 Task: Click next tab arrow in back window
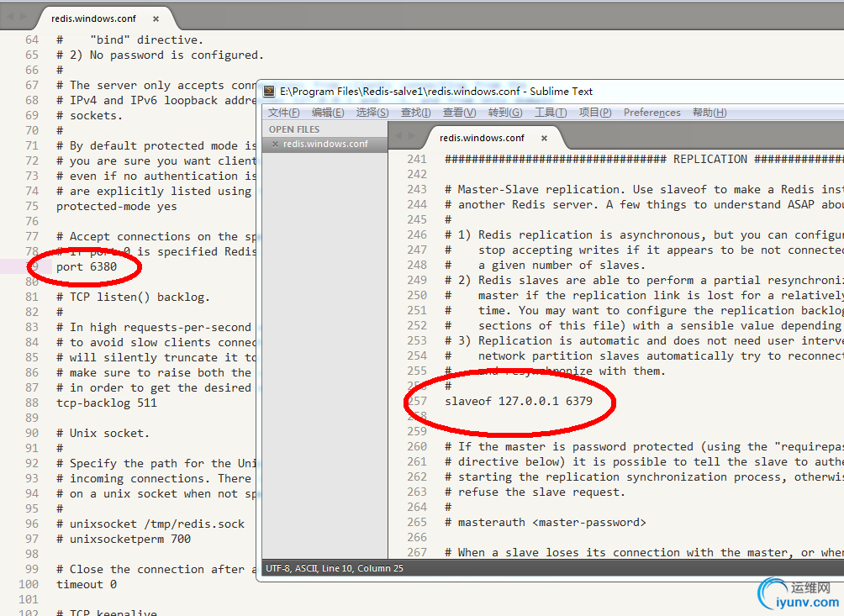(24, 17)
